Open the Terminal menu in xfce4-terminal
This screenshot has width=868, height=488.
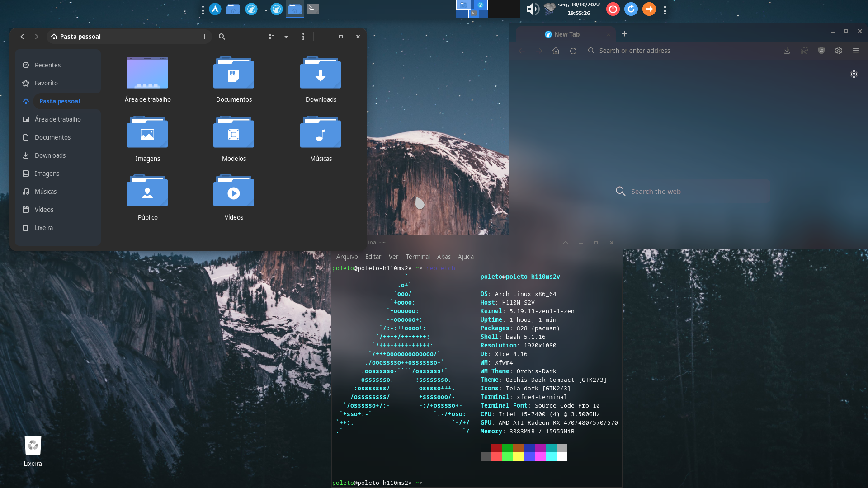pyautogui.click(x=418, y=257)
